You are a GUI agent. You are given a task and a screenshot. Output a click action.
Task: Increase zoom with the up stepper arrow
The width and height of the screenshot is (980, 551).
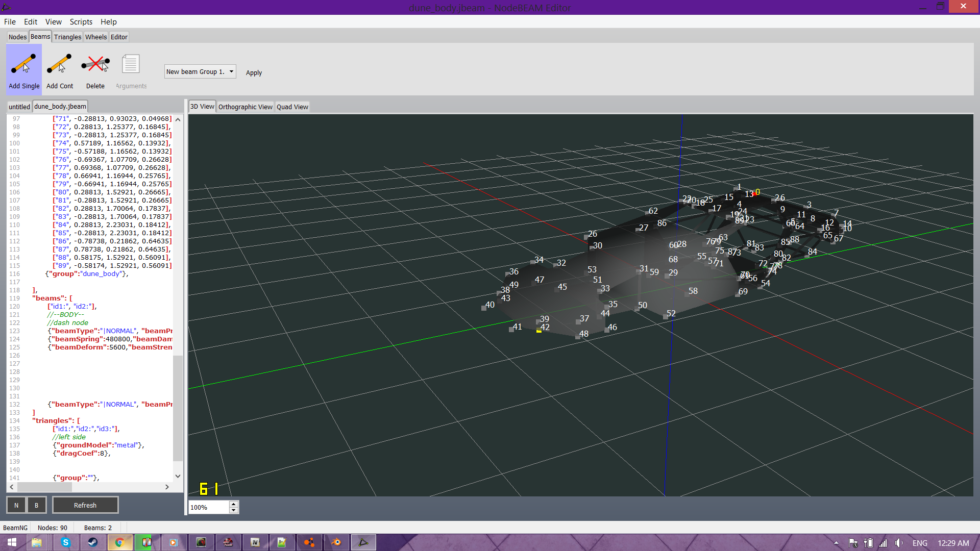click(x=234, y=504)
